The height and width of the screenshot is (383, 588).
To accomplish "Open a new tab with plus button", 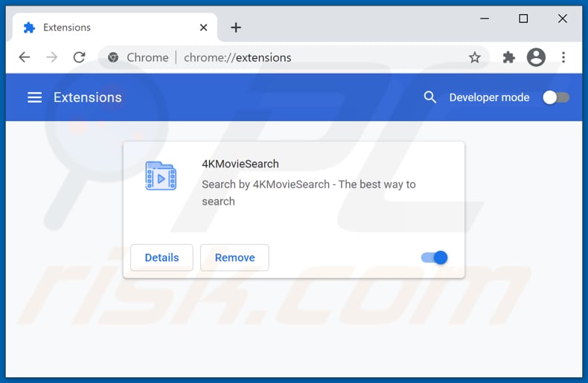I will coord(236,28).
